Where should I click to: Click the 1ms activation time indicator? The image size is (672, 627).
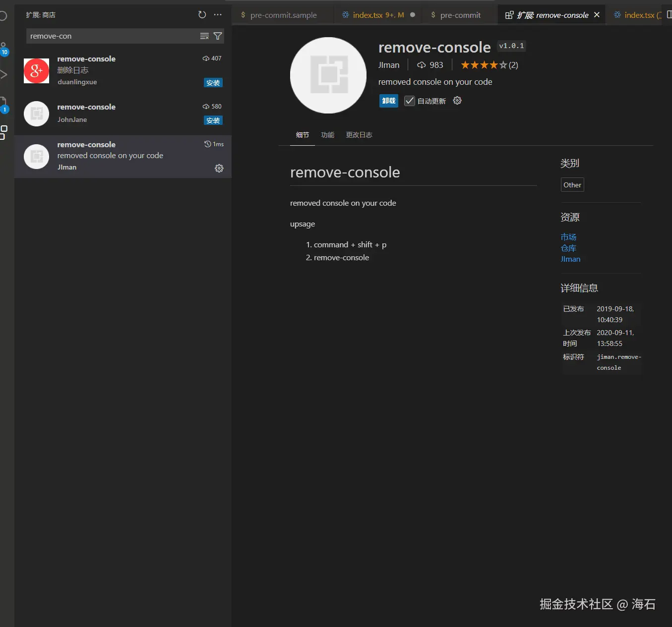214,144
